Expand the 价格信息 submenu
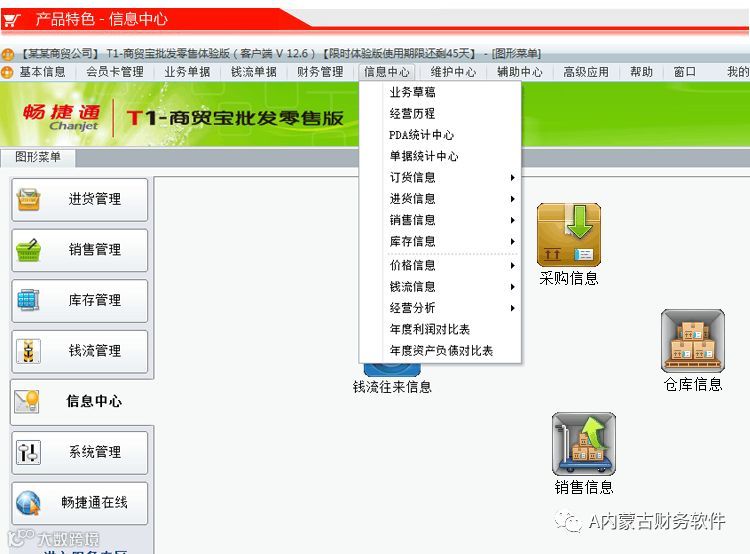Image resolution: width=750 pixels, height=554 pixels. [440, 265]
